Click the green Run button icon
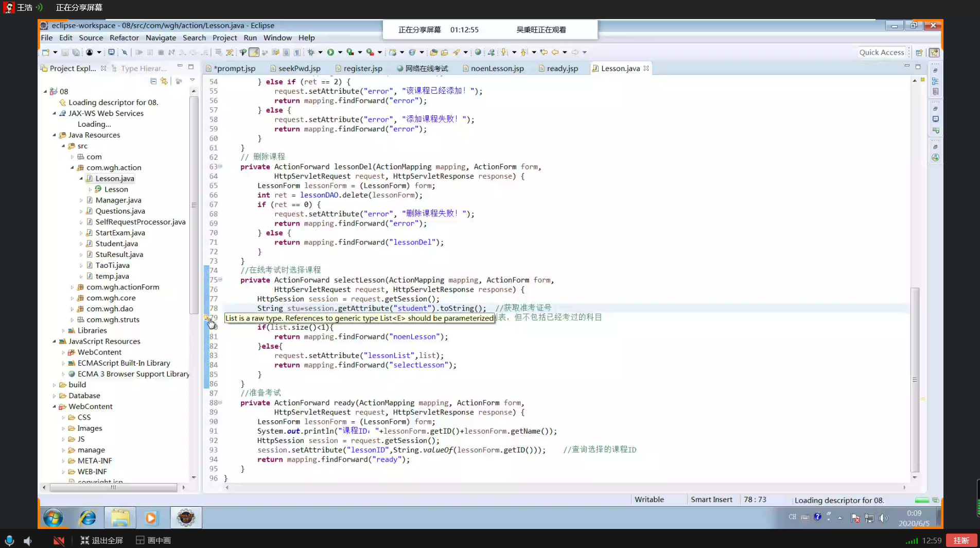The width and height of the screenshot is (980, 548). click(330, 52)
